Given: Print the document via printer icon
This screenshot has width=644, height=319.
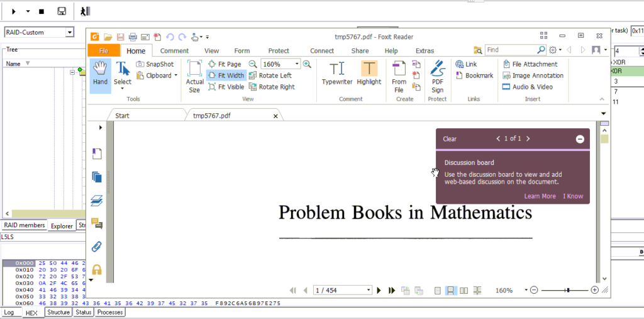Looking at the screenshot, I should (133, 37).
